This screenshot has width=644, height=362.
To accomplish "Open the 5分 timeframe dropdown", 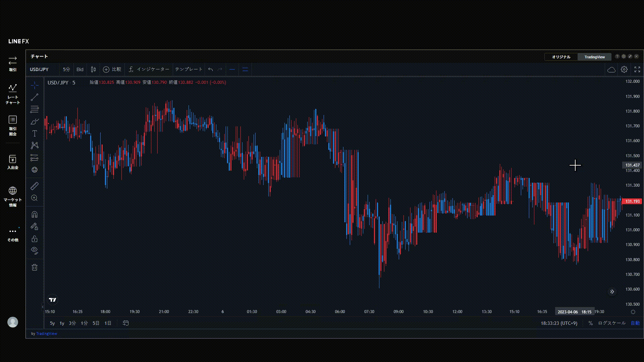I will [x=66, y=69].
